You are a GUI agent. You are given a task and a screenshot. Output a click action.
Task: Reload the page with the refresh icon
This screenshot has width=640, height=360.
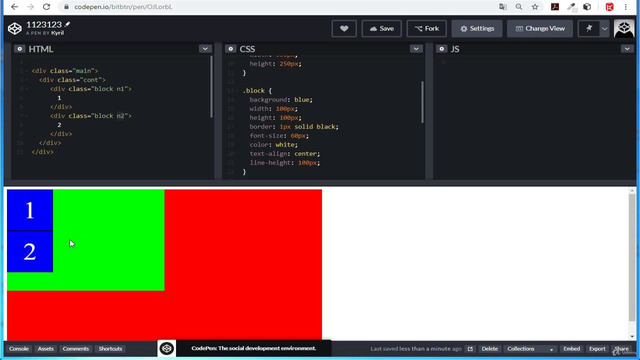(46, 7)
